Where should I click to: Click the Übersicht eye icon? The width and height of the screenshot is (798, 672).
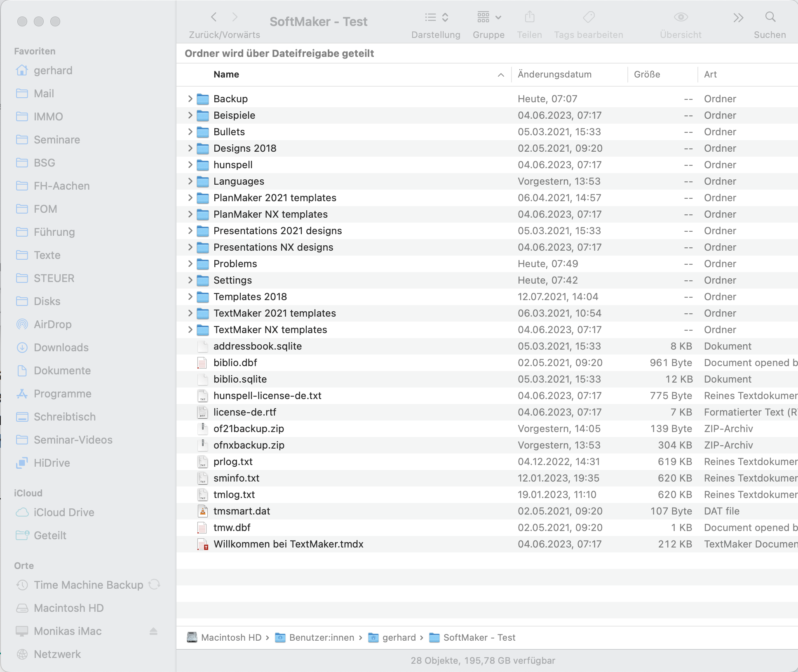click(x=681, y=17)
